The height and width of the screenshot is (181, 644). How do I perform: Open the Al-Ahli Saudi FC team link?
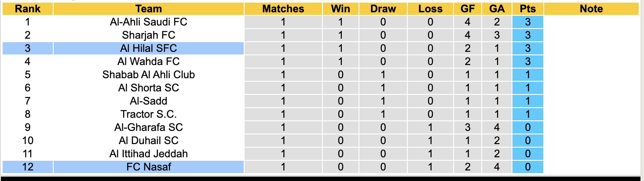pyautogui.click(x=149, y=22)
